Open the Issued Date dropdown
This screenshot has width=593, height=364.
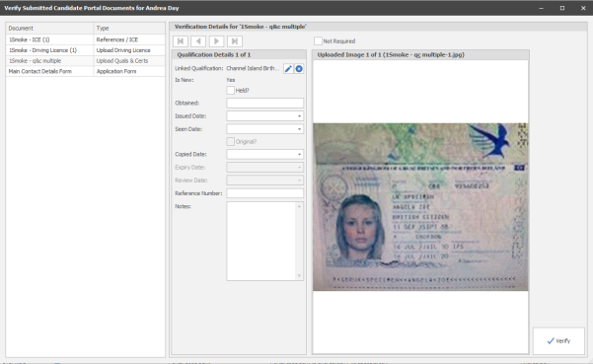pyautogui.click(x=299, y=116)
